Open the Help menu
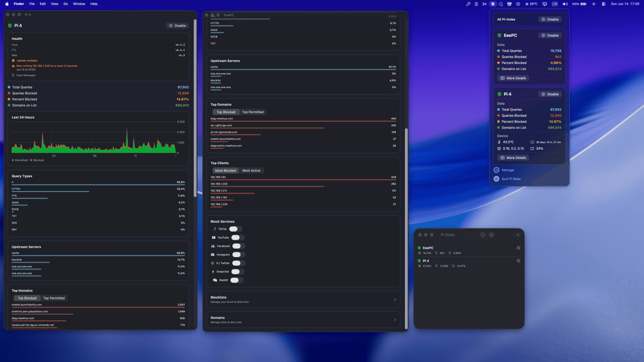This screenshot has height=362, width=644. pos(94,4)
